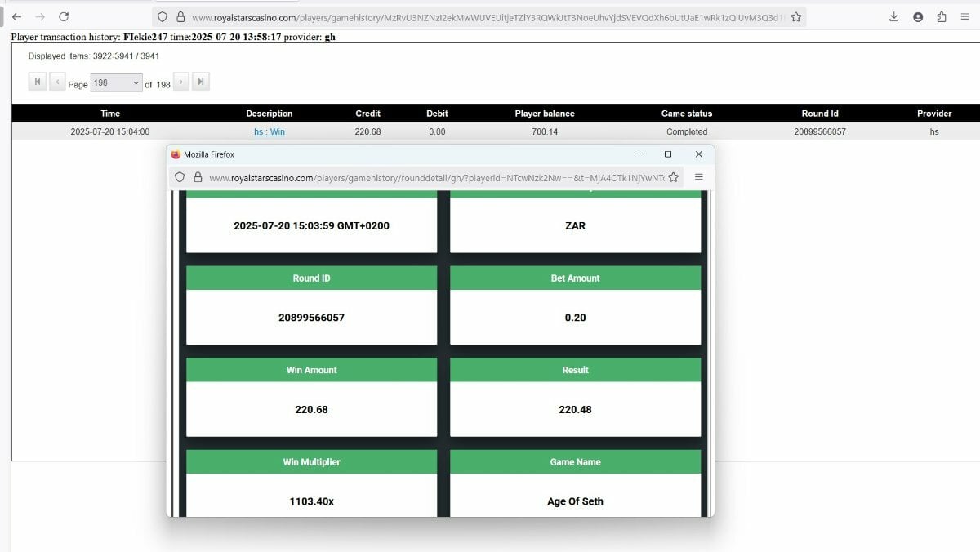Go to the next results page
Image resolution: width=980 pixels, height=552 pixels.
(x=181, y=82)
